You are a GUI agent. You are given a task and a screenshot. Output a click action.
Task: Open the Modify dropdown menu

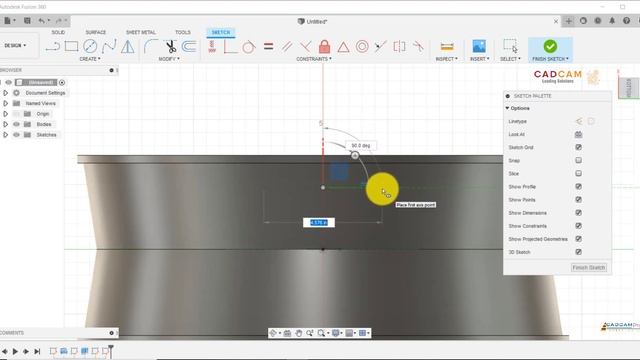point(169,59)
